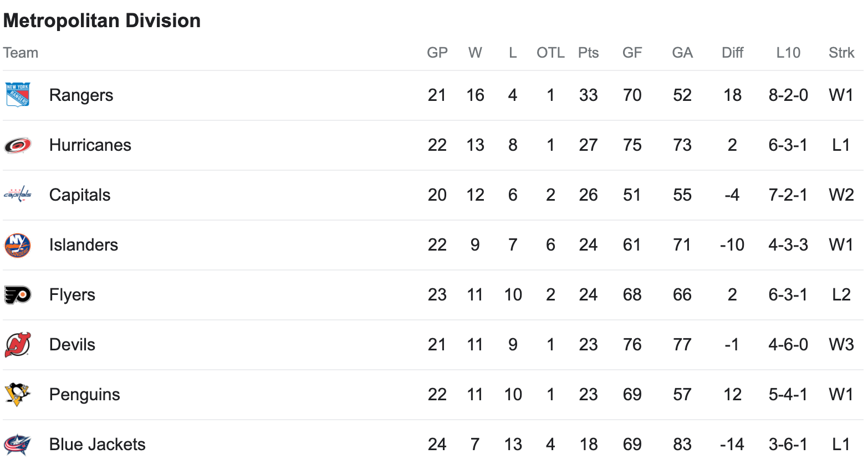
Task: Click the New York Rangers logo
Action: [x=18, y=95]
